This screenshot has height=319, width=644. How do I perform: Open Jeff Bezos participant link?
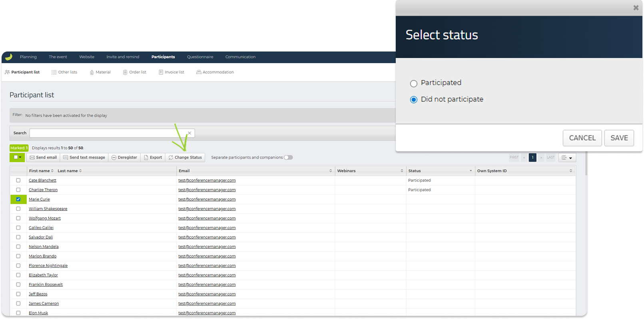(38, 294)
